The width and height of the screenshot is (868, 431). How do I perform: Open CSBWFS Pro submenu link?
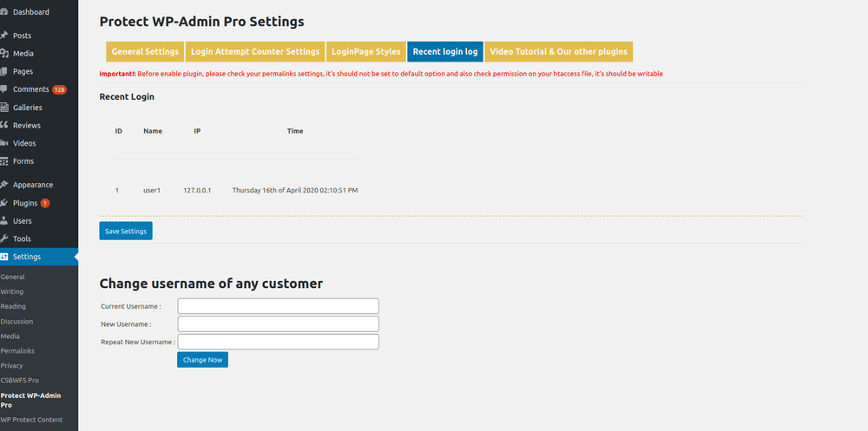pos(19,380)
